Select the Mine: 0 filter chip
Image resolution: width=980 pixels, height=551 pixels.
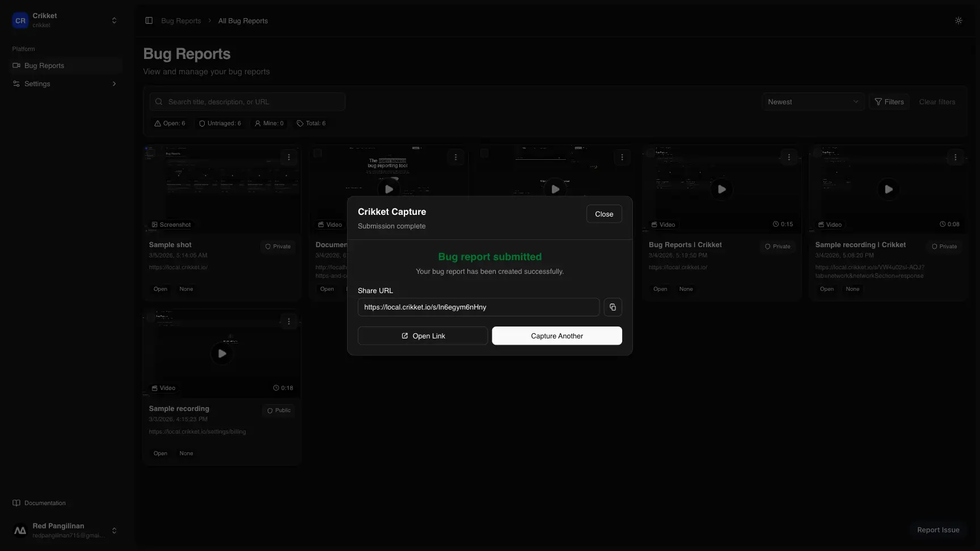tap(269, 124)
